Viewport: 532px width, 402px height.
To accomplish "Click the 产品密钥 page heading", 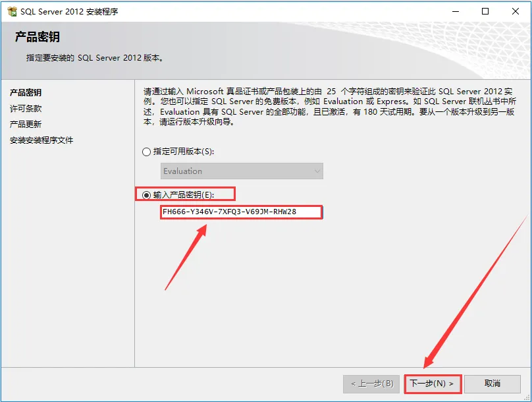I will [x=38, y=37].
